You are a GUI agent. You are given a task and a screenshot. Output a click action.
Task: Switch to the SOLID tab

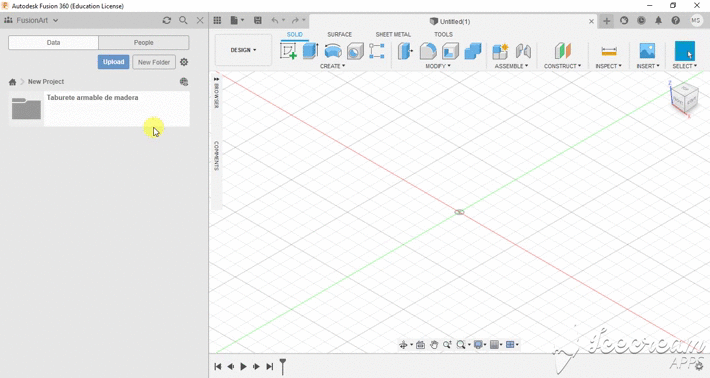(294, 34)
